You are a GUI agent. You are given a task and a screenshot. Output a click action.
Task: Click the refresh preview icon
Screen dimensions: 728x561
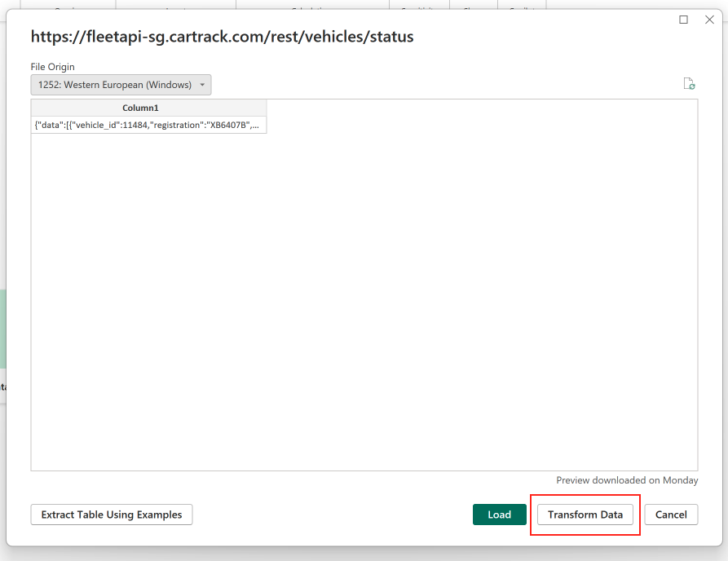click(x=689, y=84)
